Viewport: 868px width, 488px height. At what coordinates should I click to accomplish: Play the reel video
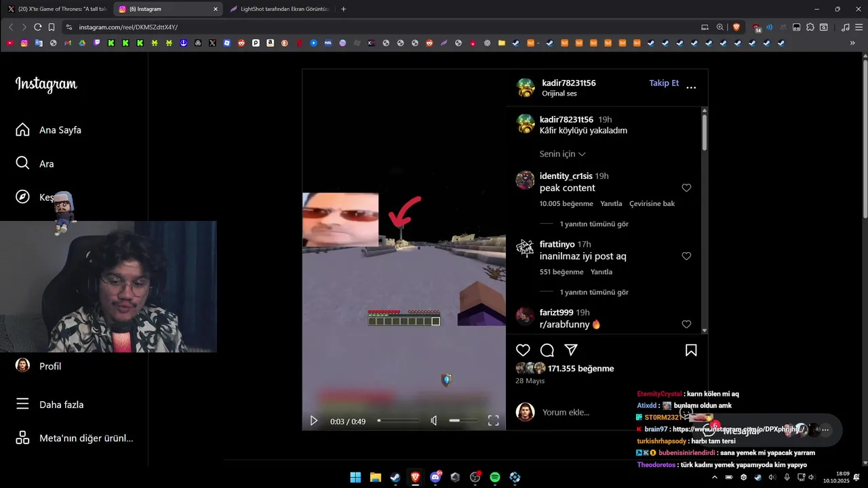tap(313, 421)
